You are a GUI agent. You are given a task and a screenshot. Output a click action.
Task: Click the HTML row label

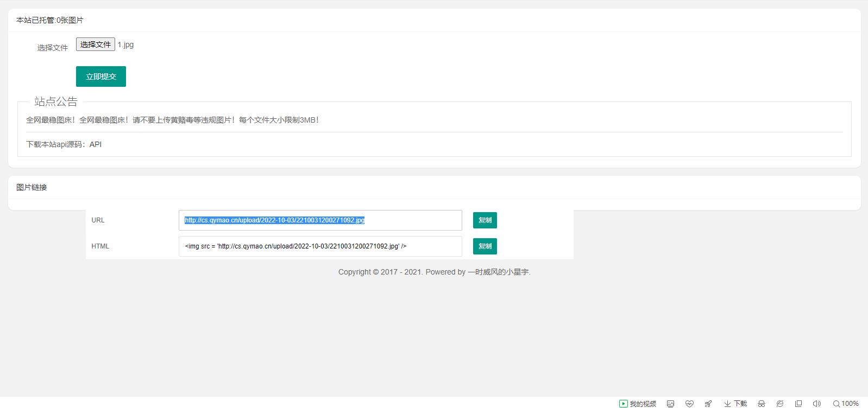coord(100,246)
